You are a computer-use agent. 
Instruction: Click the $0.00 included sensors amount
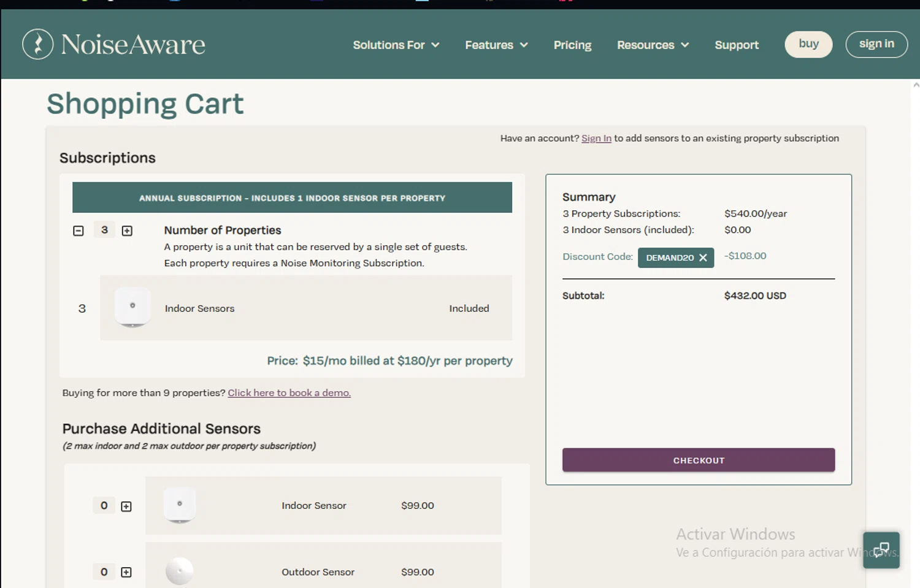738,230
